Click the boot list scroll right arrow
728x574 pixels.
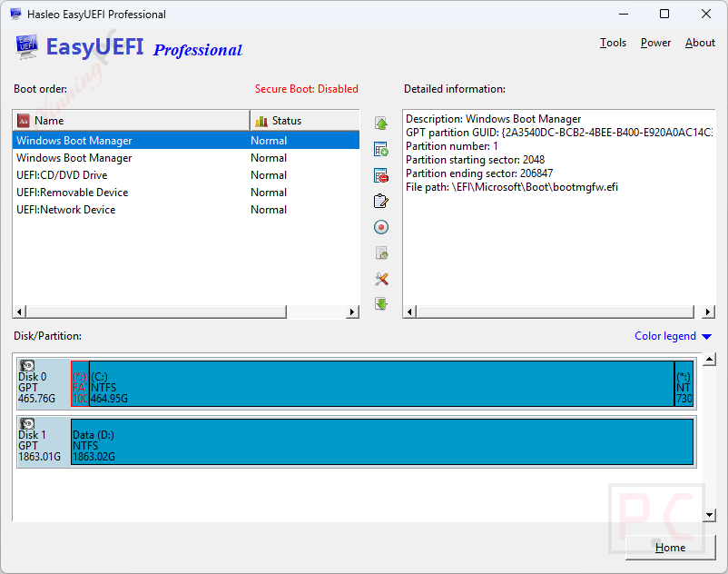[x=352, y=312]
